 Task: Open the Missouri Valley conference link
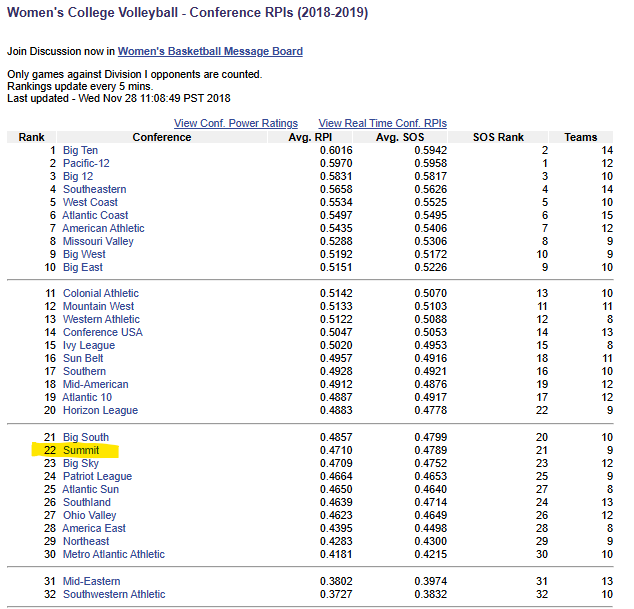98,241
